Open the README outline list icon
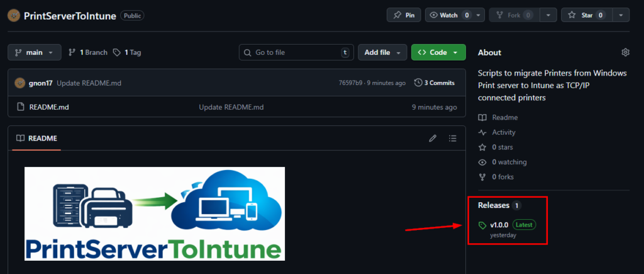Viewport: 644px width, 274px height. tap(452, 138)
